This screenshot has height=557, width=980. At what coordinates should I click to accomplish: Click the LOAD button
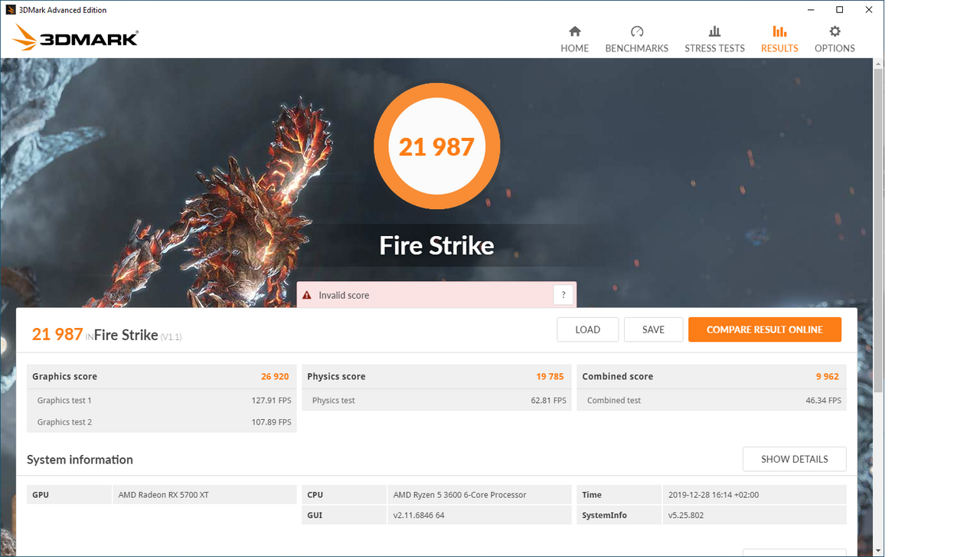(x=587, y=329)
